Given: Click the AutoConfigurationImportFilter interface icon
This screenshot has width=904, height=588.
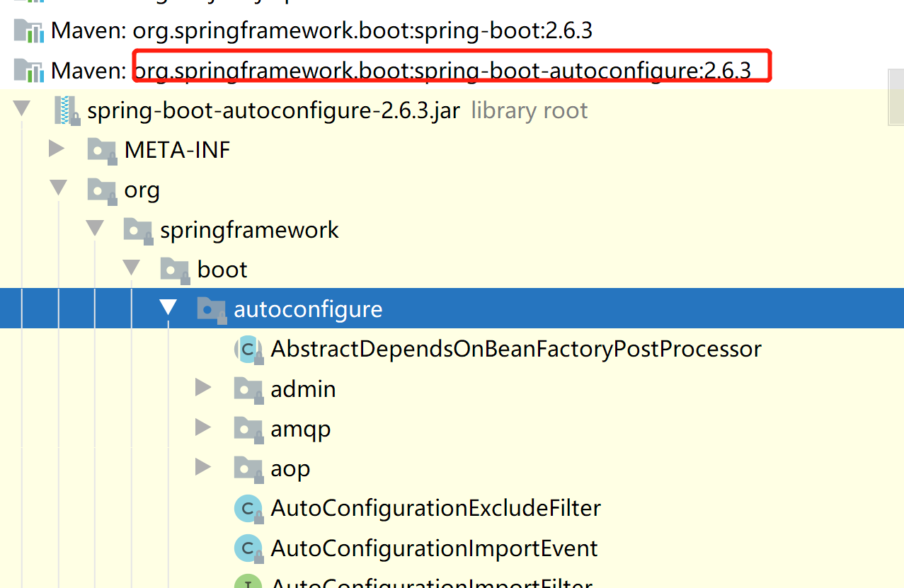Looking at the screenshot, I should pyautogui.click(x=248, y=582).
